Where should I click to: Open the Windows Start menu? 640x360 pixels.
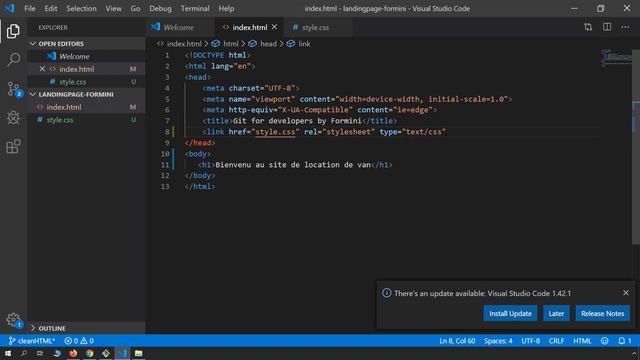[x=8, y=353]
